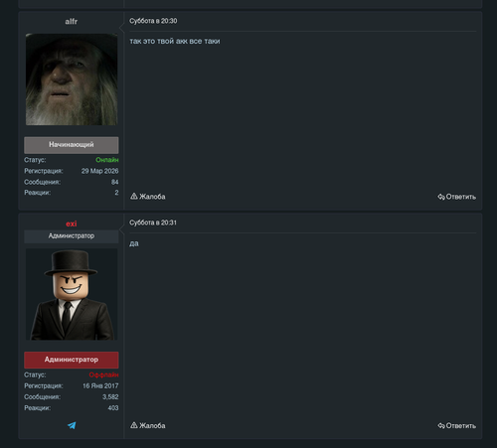Open post timestamp Суббота в 20:30

[153, 21]
